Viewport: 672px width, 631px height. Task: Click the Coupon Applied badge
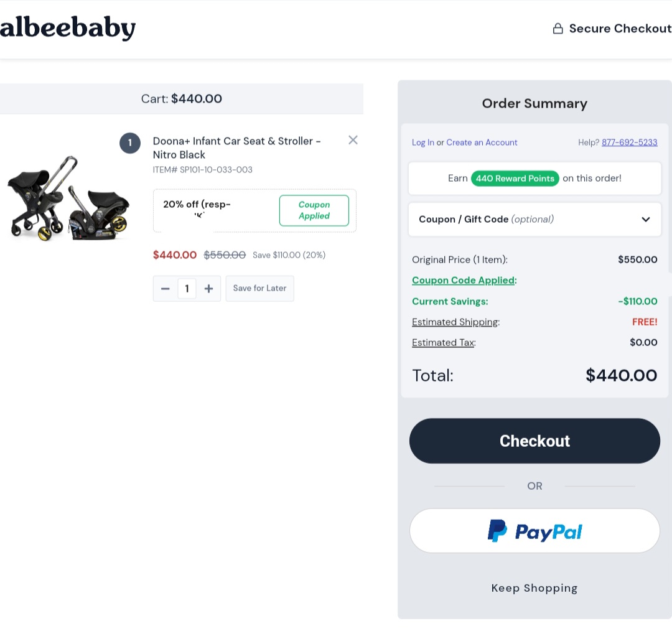tap(314, 210)
